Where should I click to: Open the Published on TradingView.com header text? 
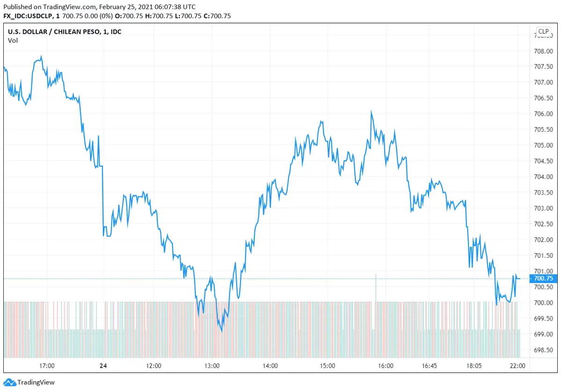pos(99,7)
